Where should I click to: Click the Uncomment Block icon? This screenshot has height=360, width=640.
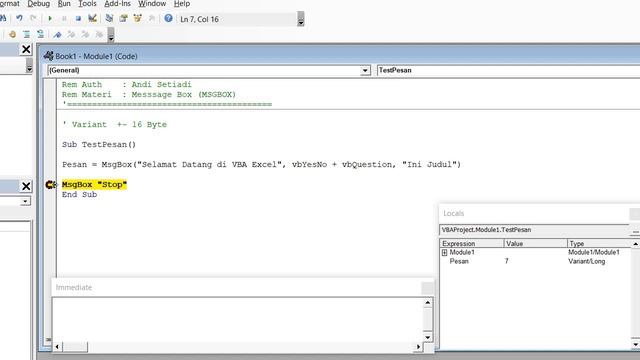tap(40, 35)
